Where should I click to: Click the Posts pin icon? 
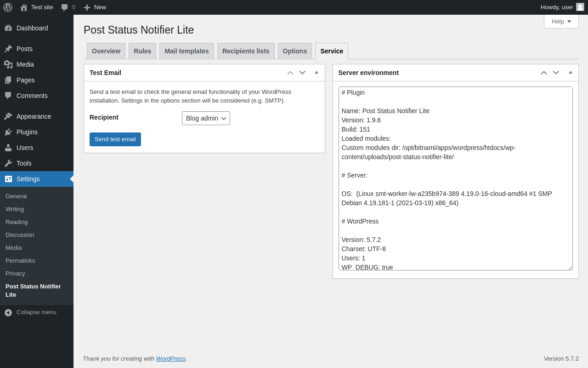click(8, 49)
